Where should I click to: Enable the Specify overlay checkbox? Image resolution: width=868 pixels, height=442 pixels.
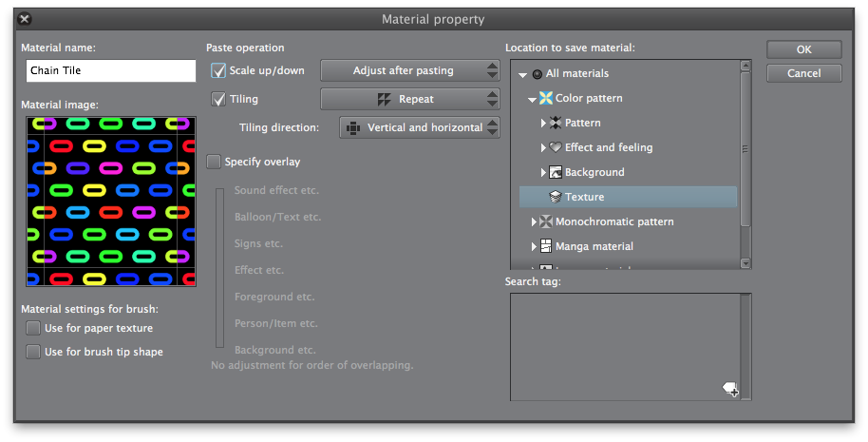click(x=214, y=162)
